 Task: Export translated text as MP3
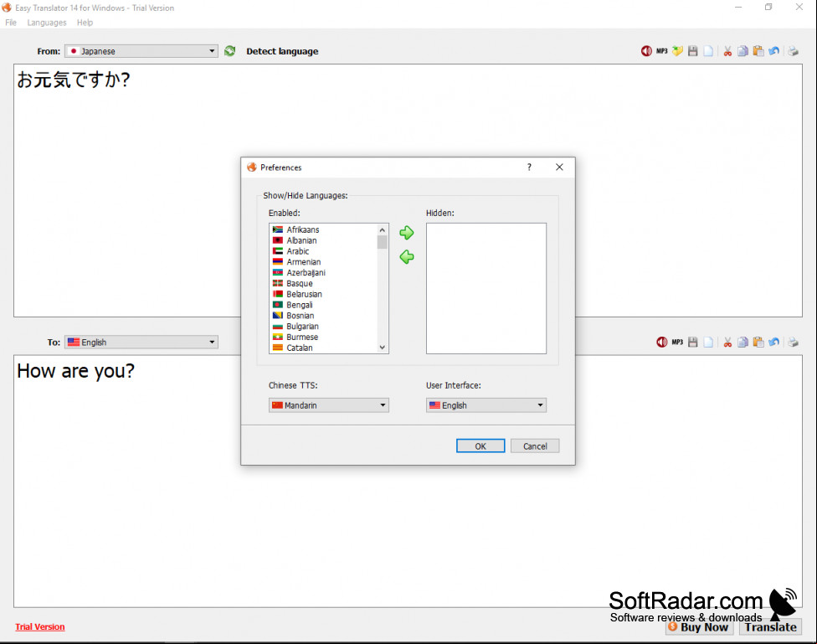pyautogui.click(x=677, y=342)
